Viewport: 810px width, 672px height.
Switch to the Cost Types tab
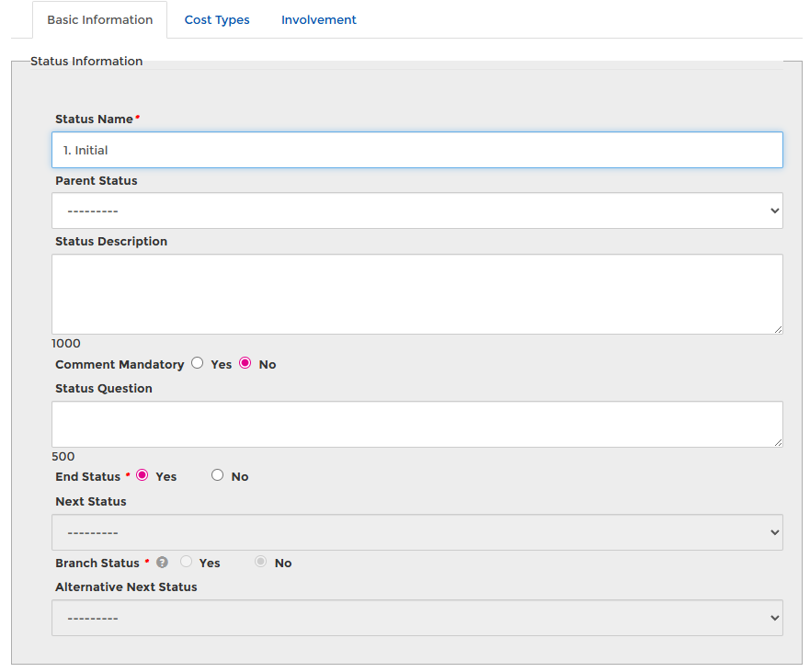217,19
